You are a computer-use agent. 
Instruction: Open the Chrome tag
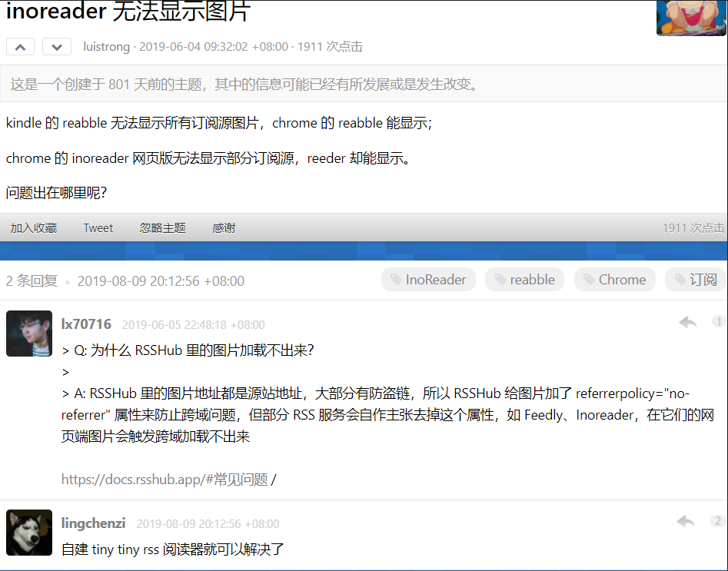point(615,280)
